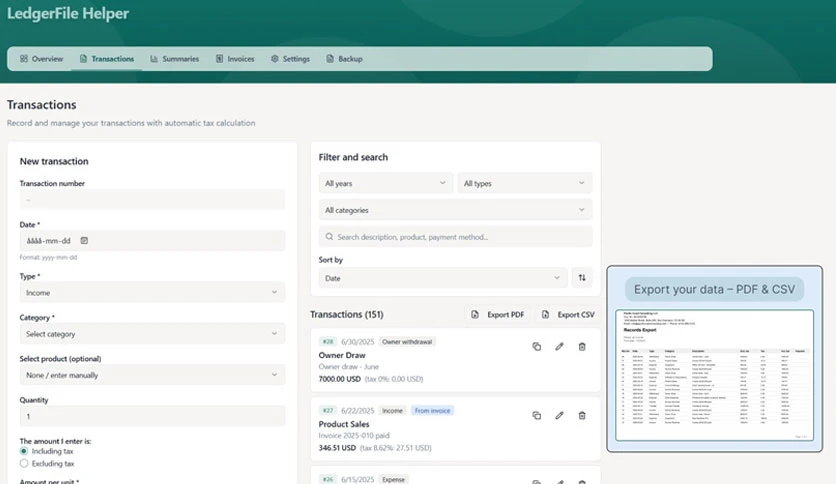Click the From invoice tag

432,410
